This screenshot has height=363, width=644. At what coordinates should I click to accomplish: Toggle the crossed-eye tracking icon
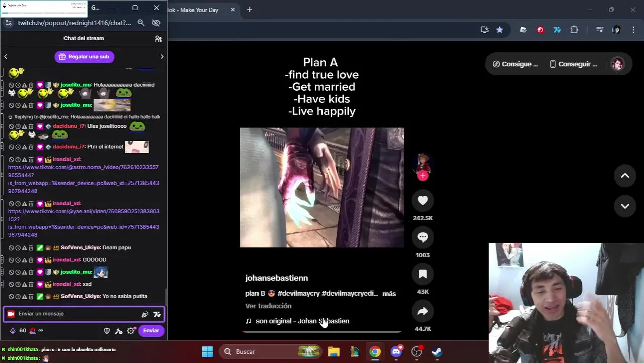156,23
